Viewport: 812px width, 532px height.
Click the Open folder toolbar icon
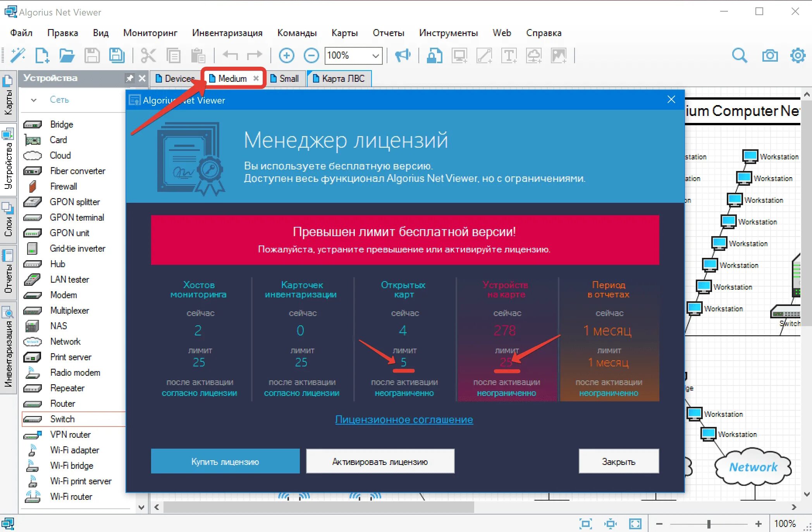point(67,55)
